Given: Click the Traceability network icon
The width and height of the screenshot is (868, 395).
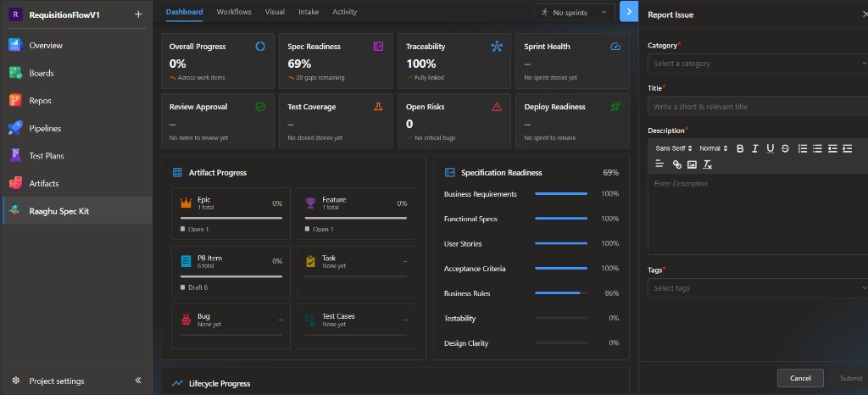Looking at the screenshot, I should [497, 47].
